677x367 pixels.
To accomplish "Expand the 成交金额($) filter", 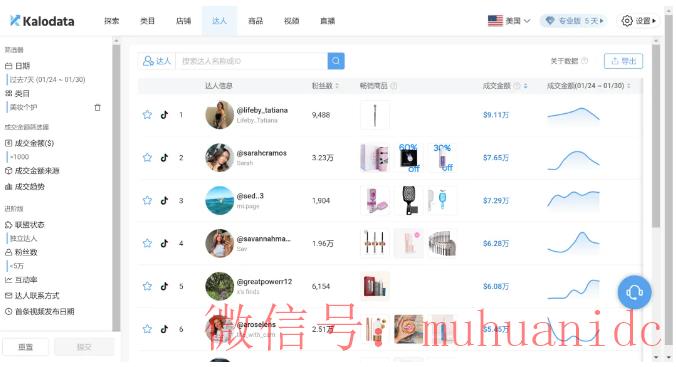I will (x=29, y=143).
